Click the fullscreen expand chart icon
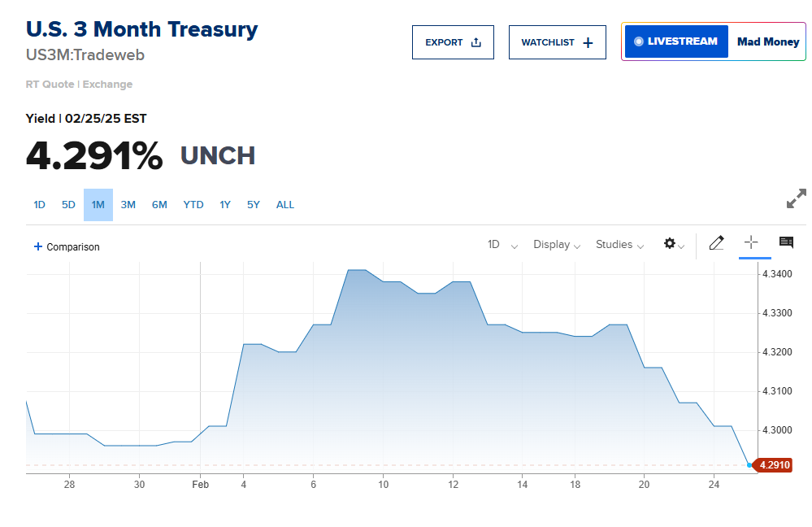This screenshot has height=527, width=812. tap(796, 198)
